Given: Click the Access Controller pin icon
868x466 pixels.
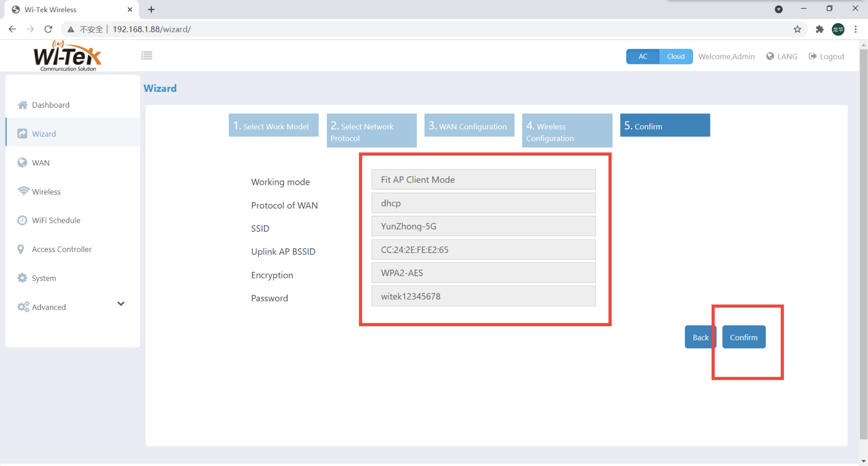Looking at the screenshot, I should pos(21,249).
